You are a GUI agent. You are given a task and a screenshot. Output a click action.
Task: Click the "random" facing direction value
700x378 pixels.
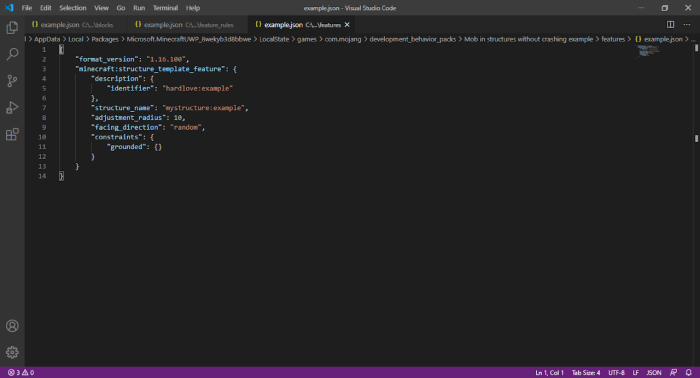tap(186, 127)
